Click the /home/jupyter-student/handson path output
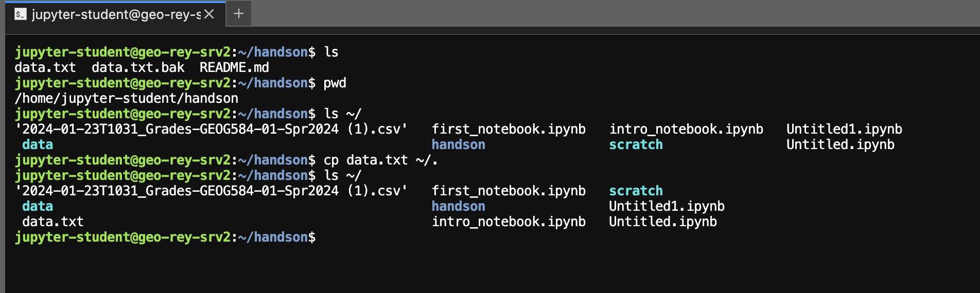980x293 pixels. point(127,98)
